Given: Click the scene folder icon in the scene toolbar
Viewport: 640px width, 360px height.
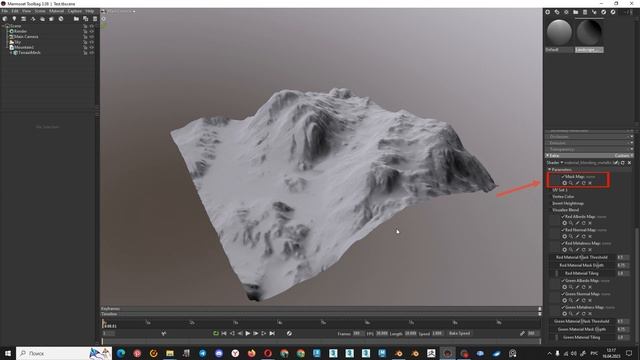Looking at the screenshot, I should pos(76,19).
